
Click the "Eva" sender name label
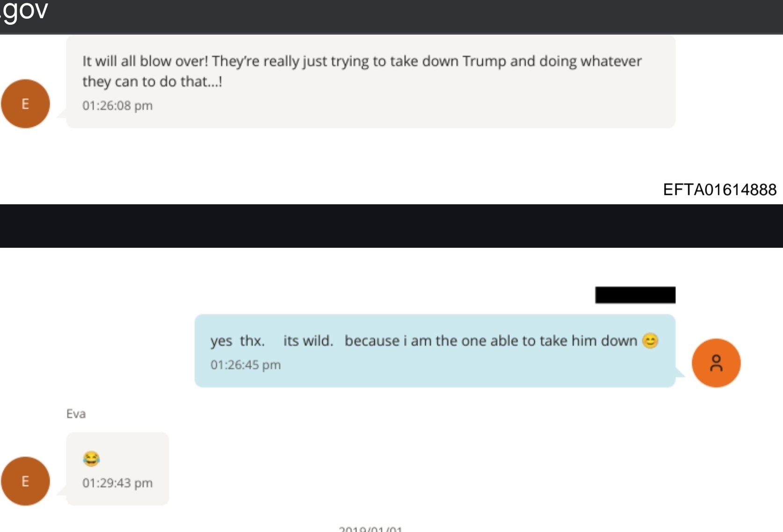pos(76,414)
